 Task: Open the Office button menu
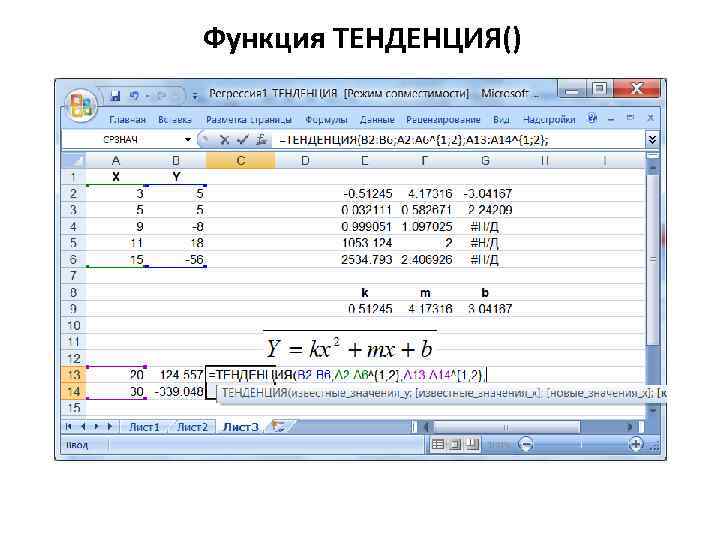click(x=81, y=105)
